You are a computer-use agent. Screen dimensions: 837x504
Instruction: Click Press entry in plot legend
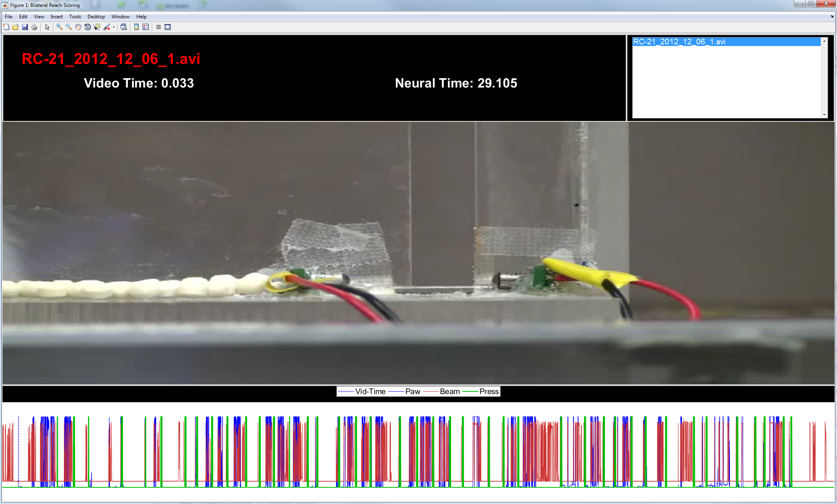coord(489,392)
